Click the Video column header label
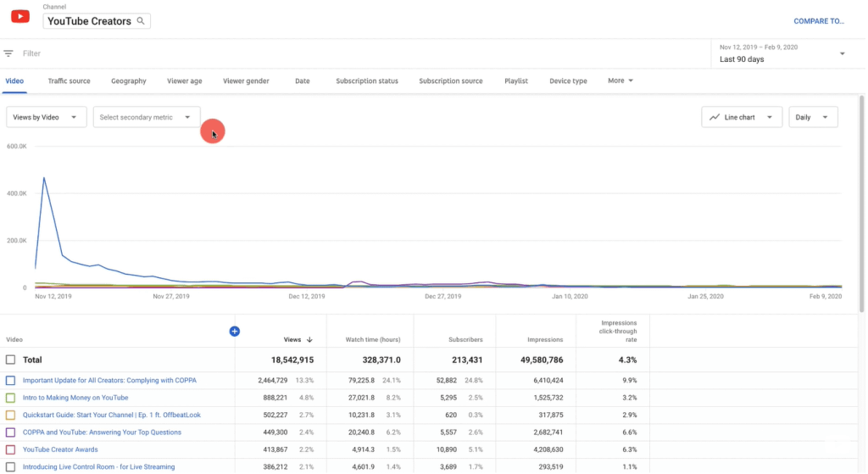868x474 pixels. click(14, 340)
